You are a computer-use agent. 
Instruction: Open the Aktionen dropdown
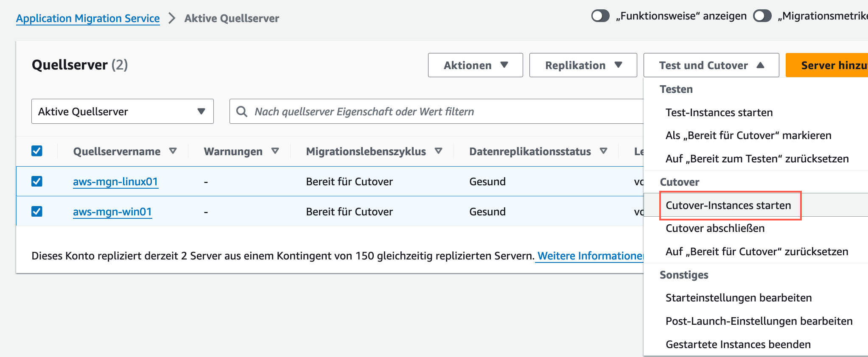[476, 65]
